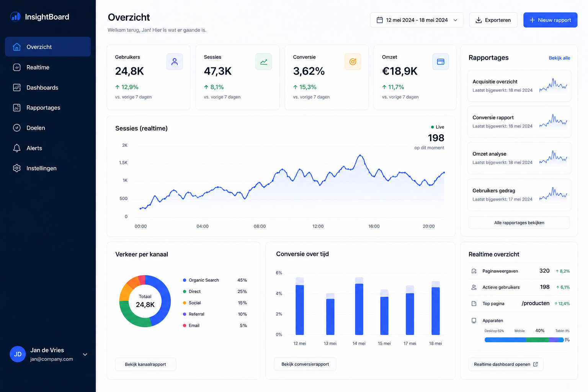Click the Omzet €18,9K value
588x392 pixels.
400,71
